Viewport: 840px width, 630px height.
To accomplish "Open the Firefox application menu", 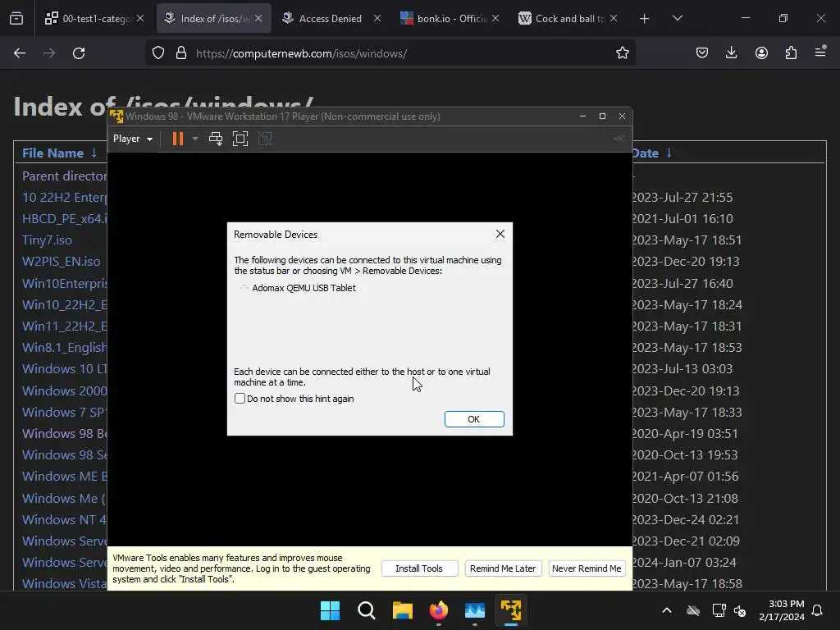I will [820, 52].
